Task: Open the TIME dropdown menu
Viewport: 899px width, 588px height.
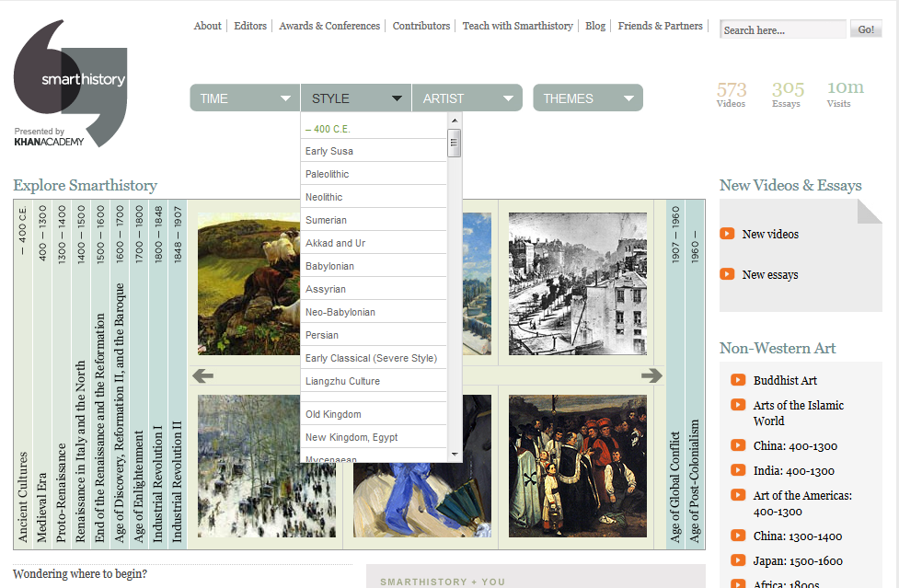Action: point(245,98)
